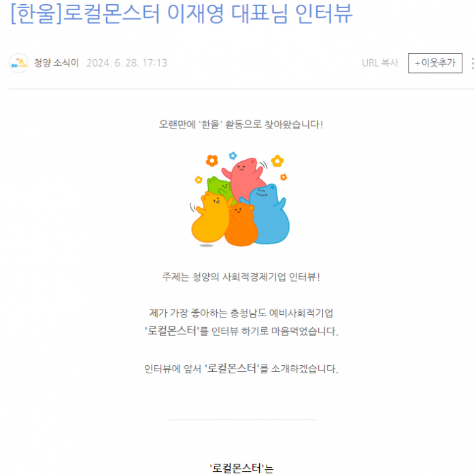Click the line 인터뷰에 앞서 '로컬몬스터'를 소개하겠습니다.

(241, 369)
